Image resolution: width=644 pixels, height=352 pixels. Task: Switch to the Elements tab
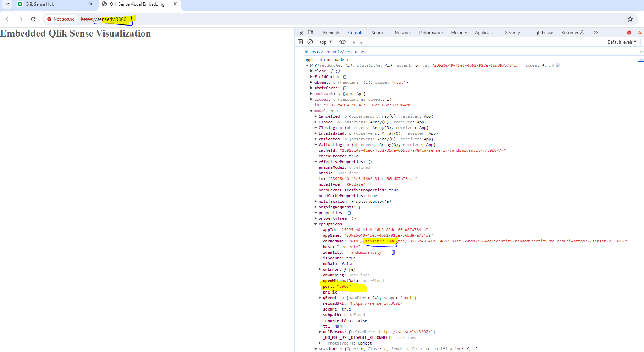point(331,33)
